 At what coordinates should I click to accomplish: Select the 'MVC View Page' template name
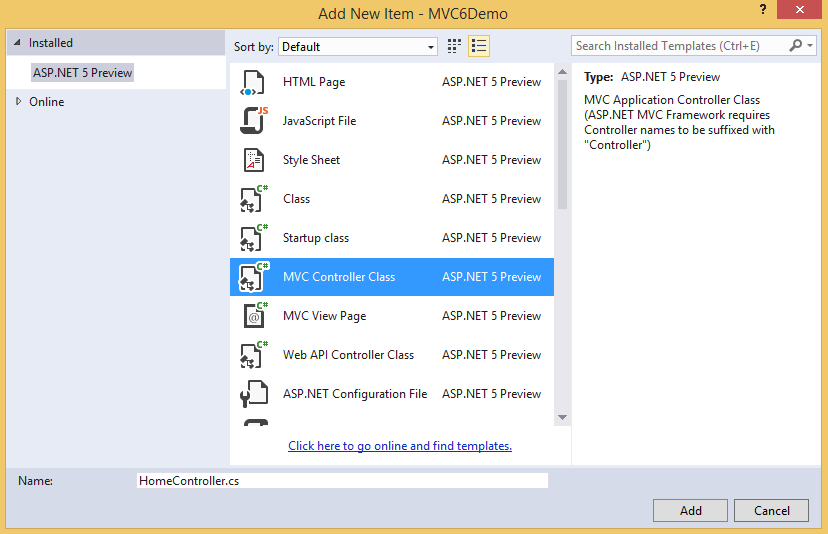click(324, 316)
